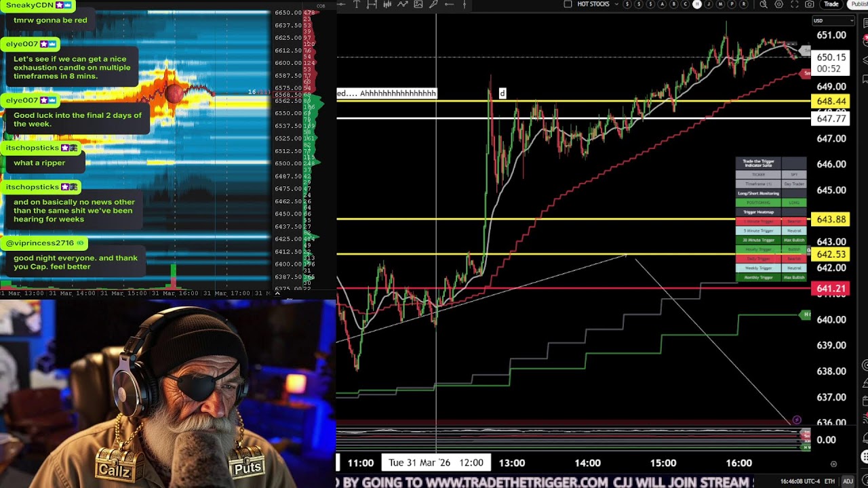The image size is (868, 488).
Task: Click the Monthly Trigger row in indicator table
Action: 771,277
